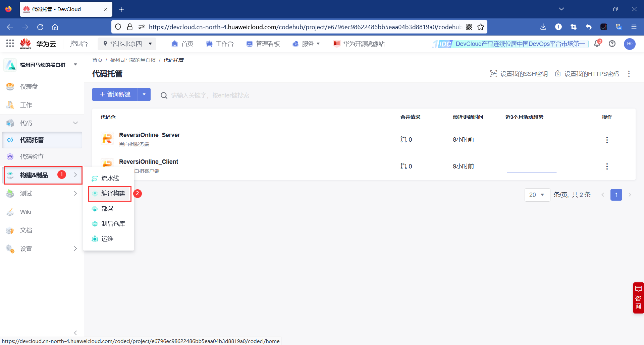Viewport: 644px width, 345px height.
Task: Click the 普通新建 button
Action: point(115,94)
